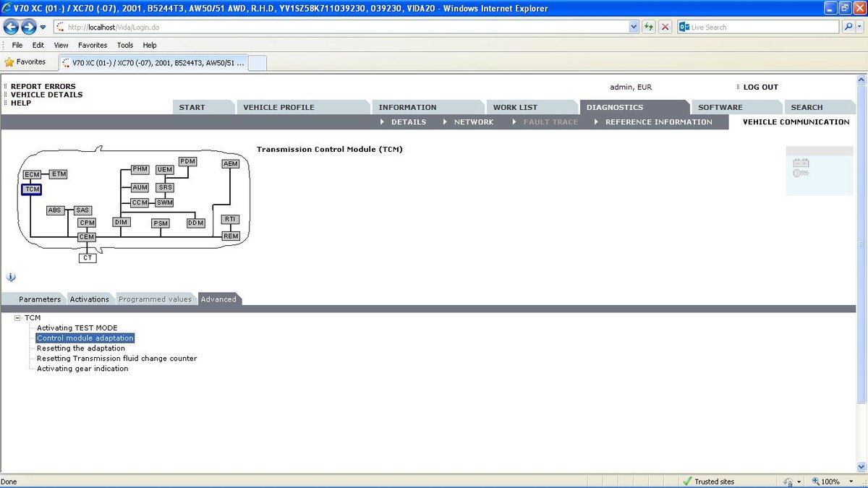Viewport: 868px width, 488px height.
Task: Click the blue information icon below diagram
Action: pos(11,277)
